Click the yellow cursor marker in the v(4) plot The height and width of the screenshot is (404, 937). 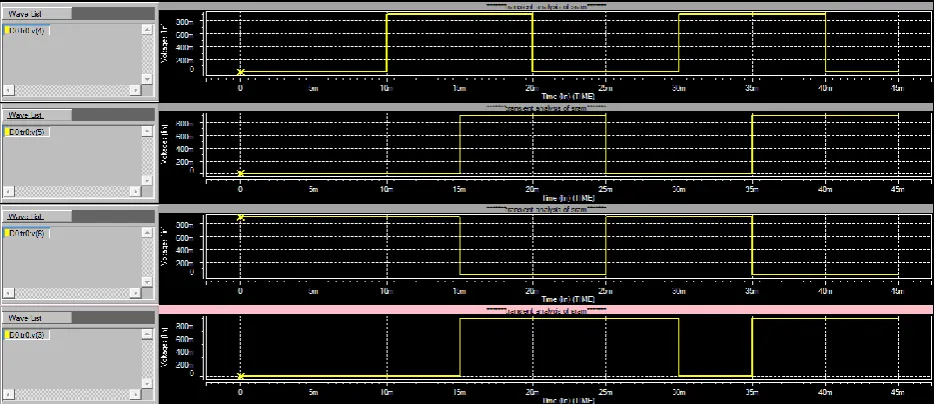coord(240,72)
